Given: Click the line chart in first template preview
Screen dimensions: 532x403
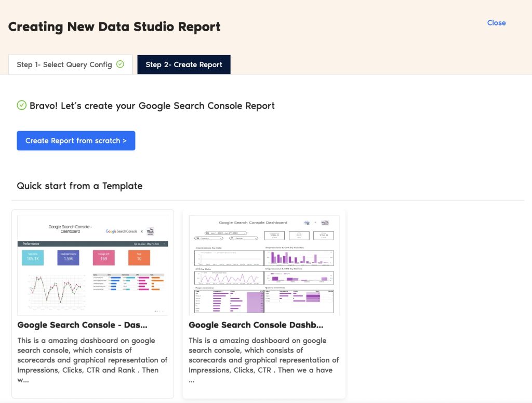Looking at the screenshot, I should 56,291.
